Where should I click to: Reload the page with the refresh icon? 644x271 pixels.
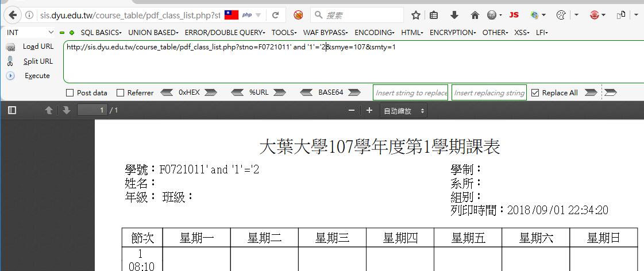click(x=276, y=16)
